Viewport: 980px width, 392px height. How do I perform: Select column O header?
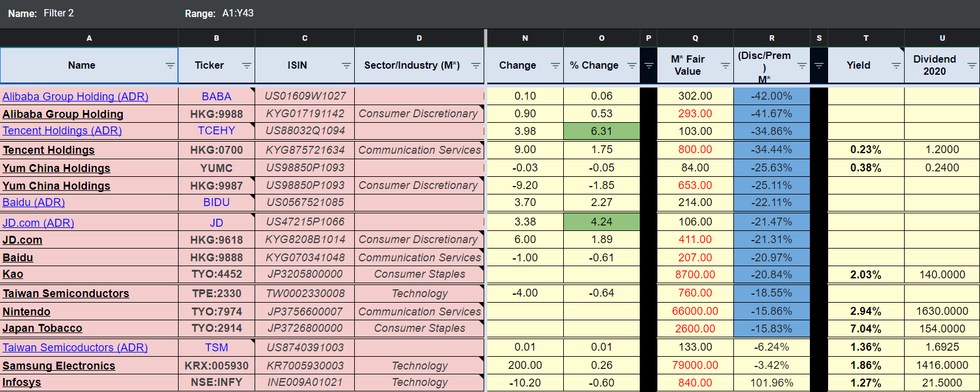(x=602, y=38)
